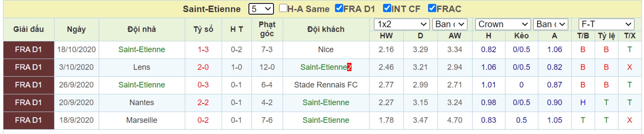Open Saint-Etienne link in the 18/10/2020 row
The width and height of the screenshot is (644, 134).
click(x=141, y=49)
